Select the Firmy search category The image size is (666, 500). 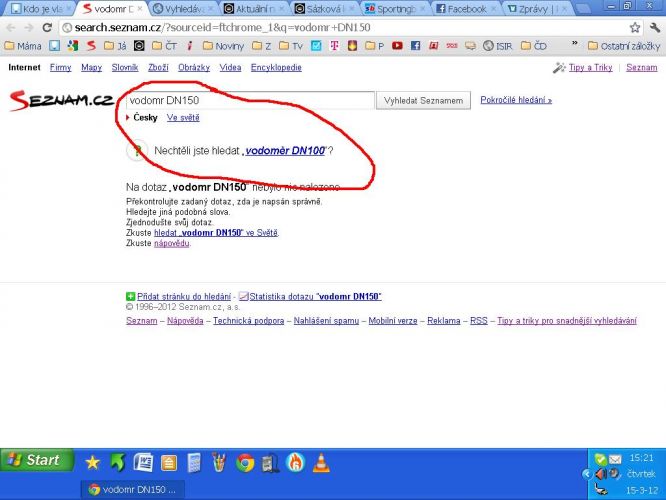click(x=60, y=67)
